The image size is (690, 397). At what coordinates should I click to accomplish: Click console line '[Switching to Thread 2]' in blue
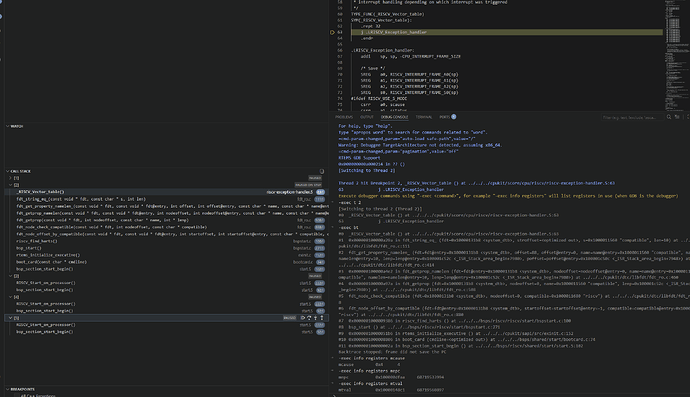pyautogui.click(x=367, y=170)
